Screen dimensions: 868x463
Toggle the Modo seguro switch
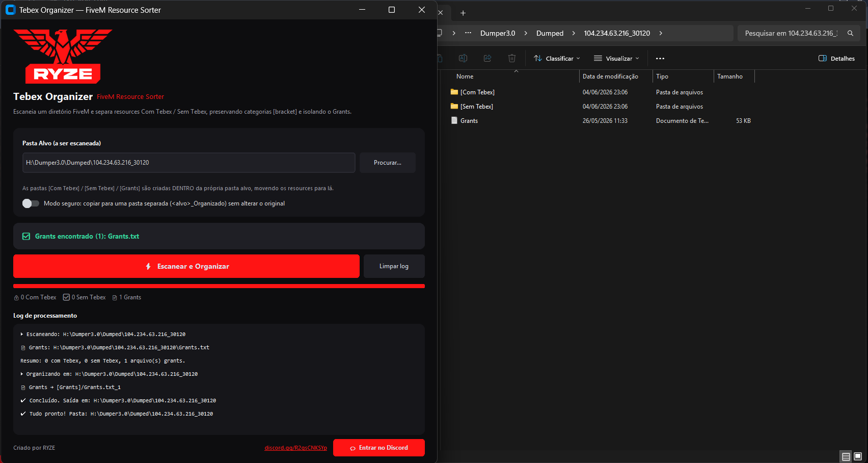point(31,203)
